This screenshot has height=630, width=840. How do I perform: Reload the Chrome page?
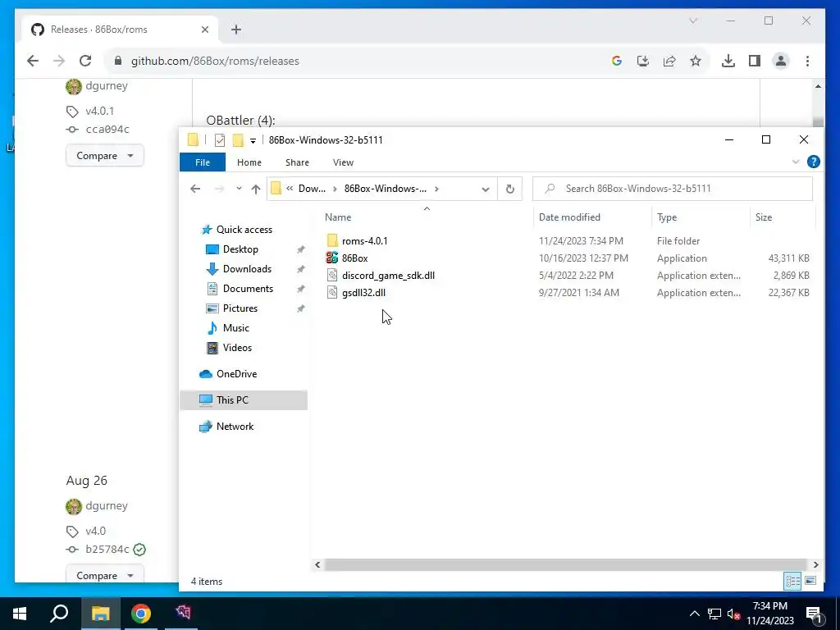coord(85,61)
